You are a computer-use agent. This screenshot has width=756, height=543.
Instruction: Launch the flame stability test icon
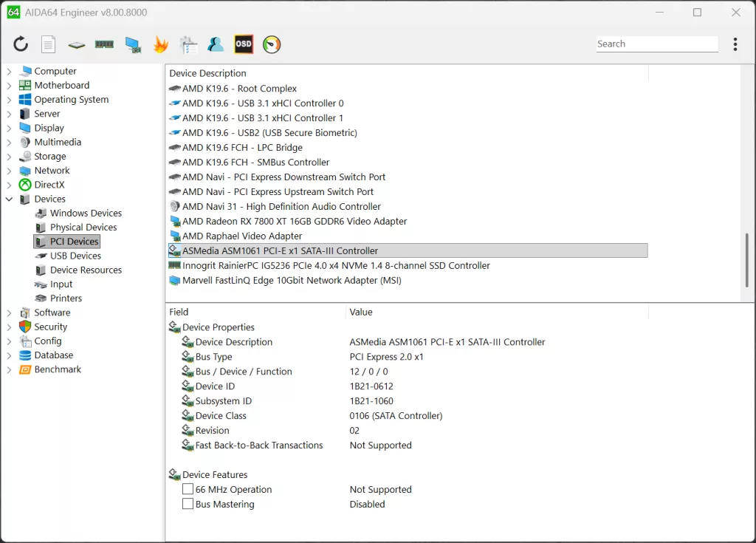click(x=160, y=44)
